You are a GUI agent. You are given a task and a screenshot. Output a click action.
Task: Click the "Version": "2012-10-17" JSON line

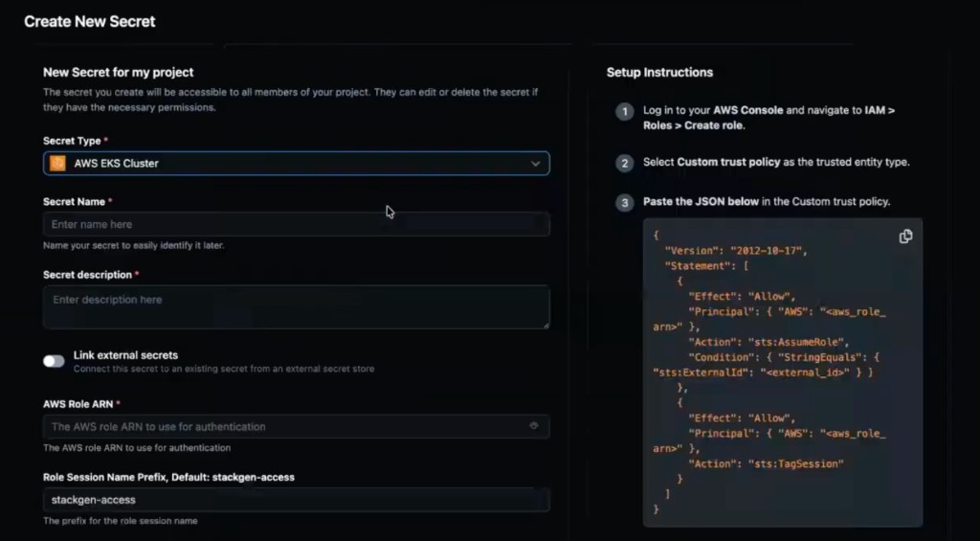(736, 251)
